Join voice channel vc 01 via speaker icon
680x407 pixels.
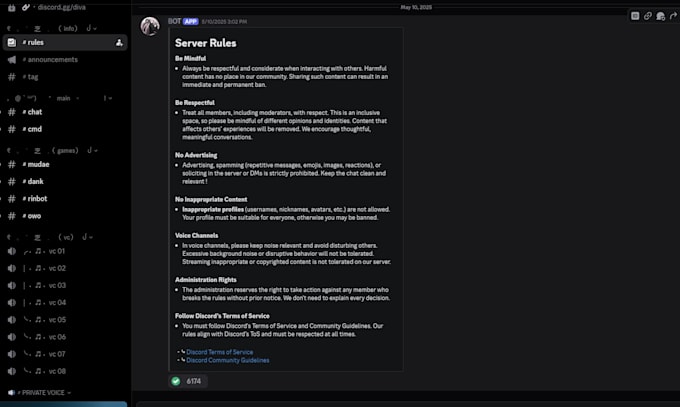pyautogui.click(x=12, y=251)
